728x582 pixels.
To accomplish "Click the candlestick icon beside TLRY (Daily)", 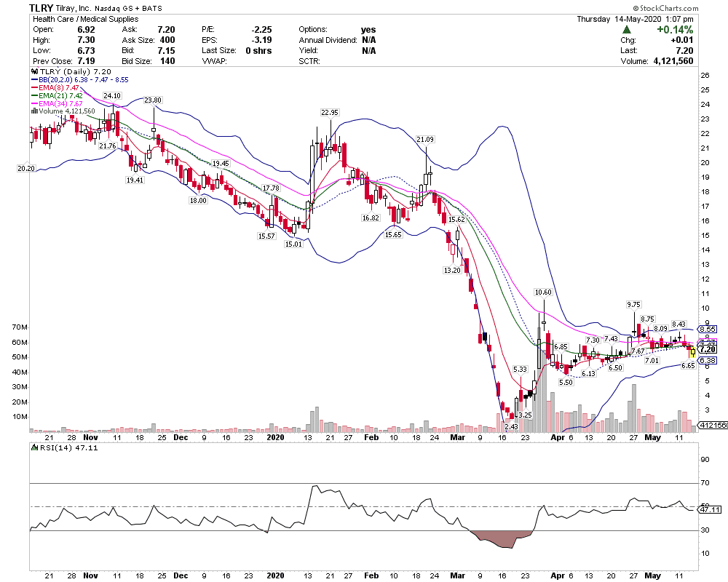I will pos(34,71).
